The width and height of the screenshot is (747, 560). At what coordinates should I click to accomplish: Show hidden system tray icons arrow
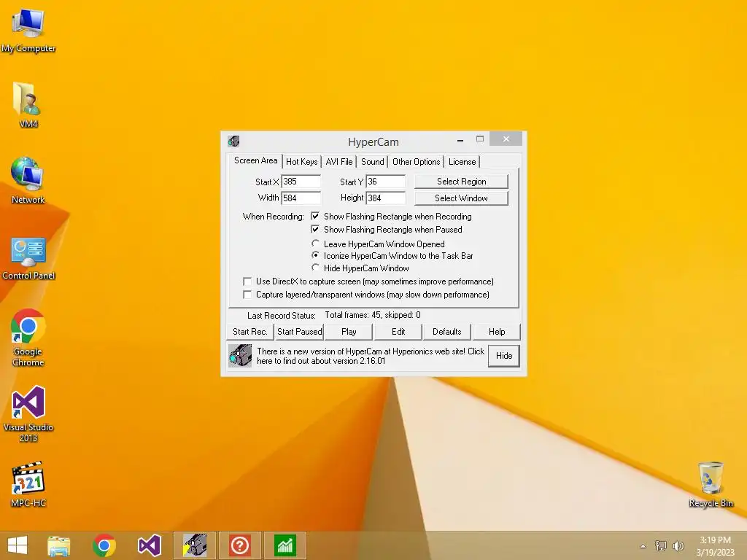click(643, 546)
